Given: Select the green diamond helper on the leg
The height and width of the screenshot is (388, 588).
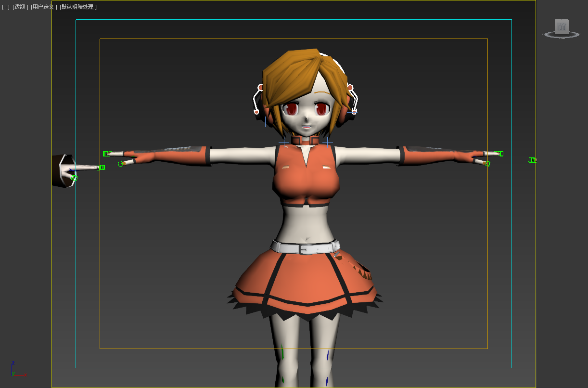Looking at the screenshot, I should (282, 354).
